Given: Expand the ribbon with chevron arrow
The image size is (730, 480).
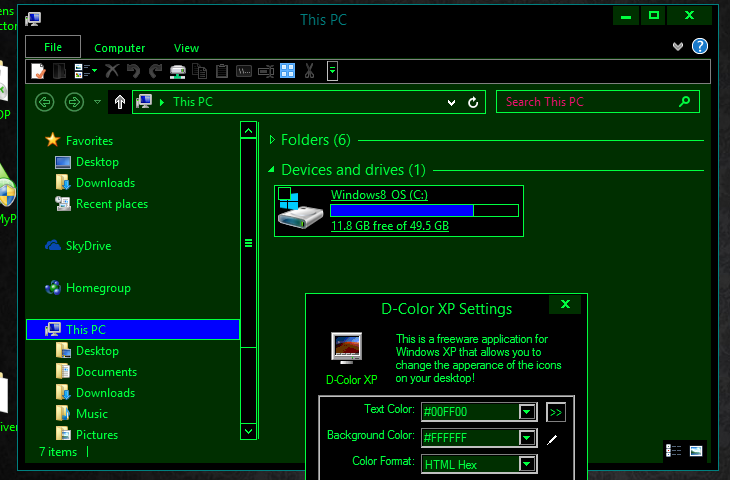Looking at the screenshot, I should point(678,46).
